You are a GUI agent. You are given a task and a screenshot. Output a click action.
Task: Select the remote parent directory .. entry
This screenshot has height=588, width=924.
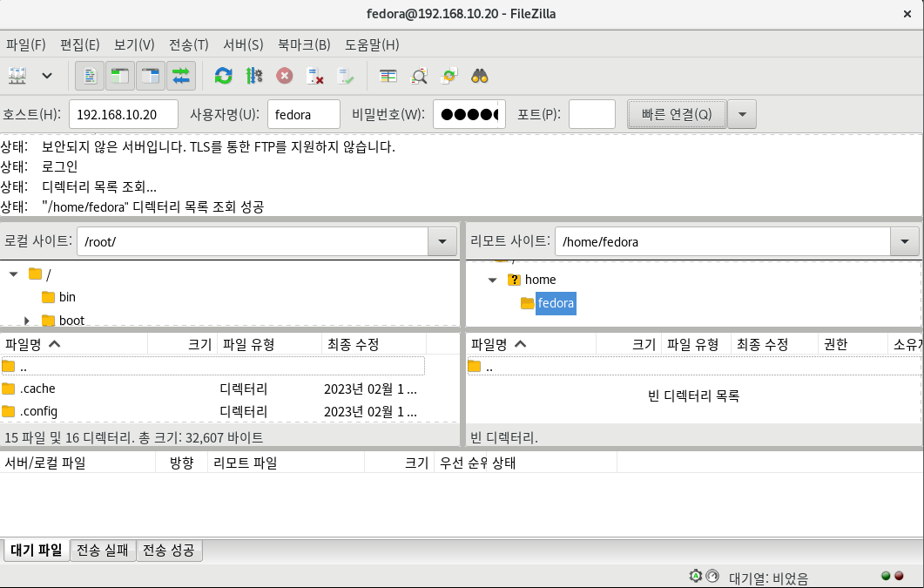point(694,367)
